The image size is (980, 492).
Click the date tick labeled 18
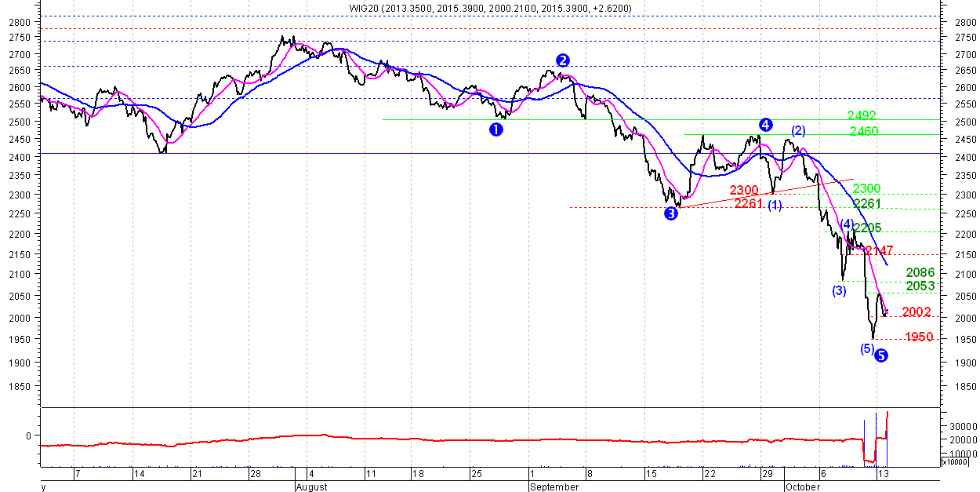pyautogui.click(x=418, y=474)
